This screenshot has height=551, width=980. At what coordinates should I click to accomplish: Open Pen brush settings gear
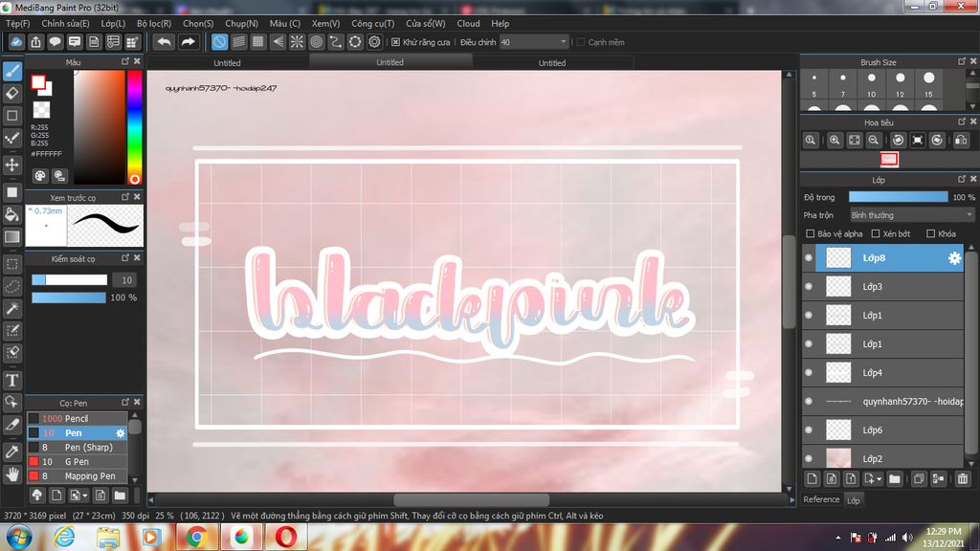tap(121, 433)
